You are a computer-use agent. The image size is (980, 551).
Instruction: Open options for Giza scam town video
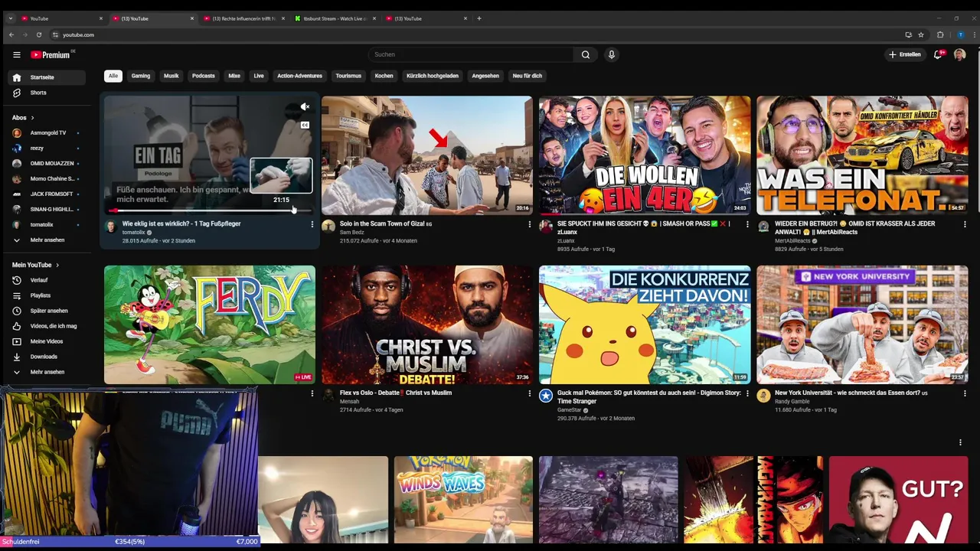click(529, 224)
